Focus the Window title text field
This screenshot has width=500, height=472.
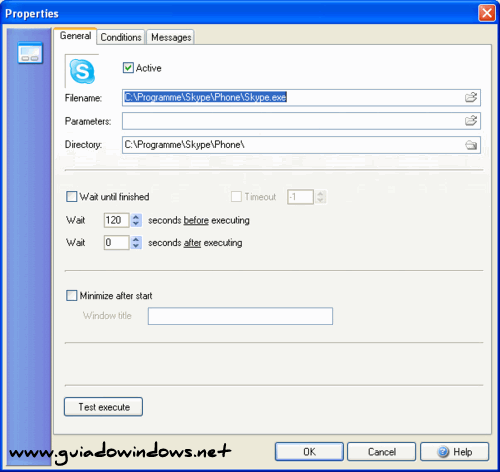click(240, 316)
